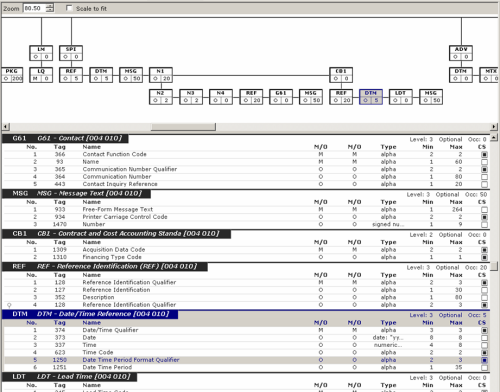Select the LDT - Lead Time segment header
Viewport: 500px width, 392px height.
coord(69,377)
